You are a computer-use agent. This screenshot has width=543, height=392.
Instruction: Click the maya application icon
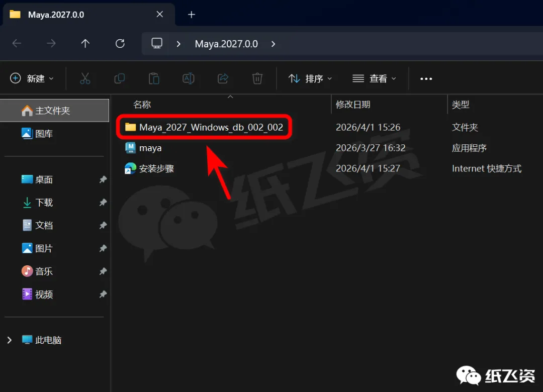[x=130, y=148]
